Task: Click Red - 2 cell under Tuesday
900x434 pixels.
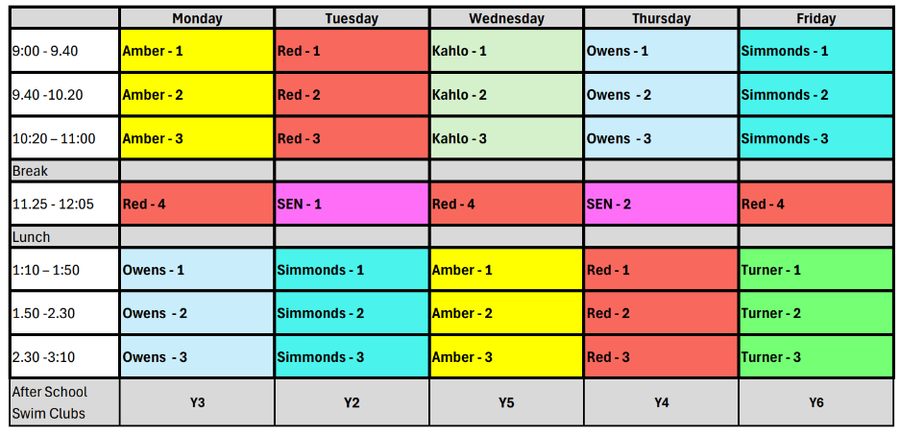Action: tap(352, 95)
